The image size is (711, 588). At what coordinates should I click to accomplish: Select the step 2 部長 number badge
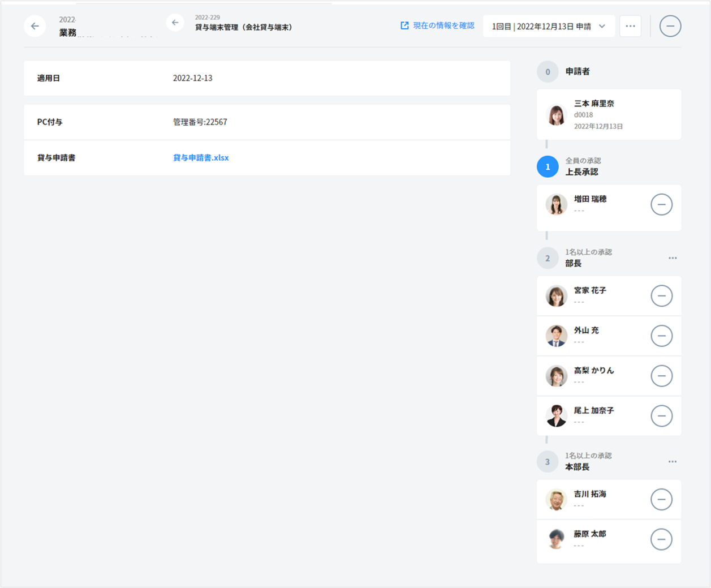tap(547, 258)
